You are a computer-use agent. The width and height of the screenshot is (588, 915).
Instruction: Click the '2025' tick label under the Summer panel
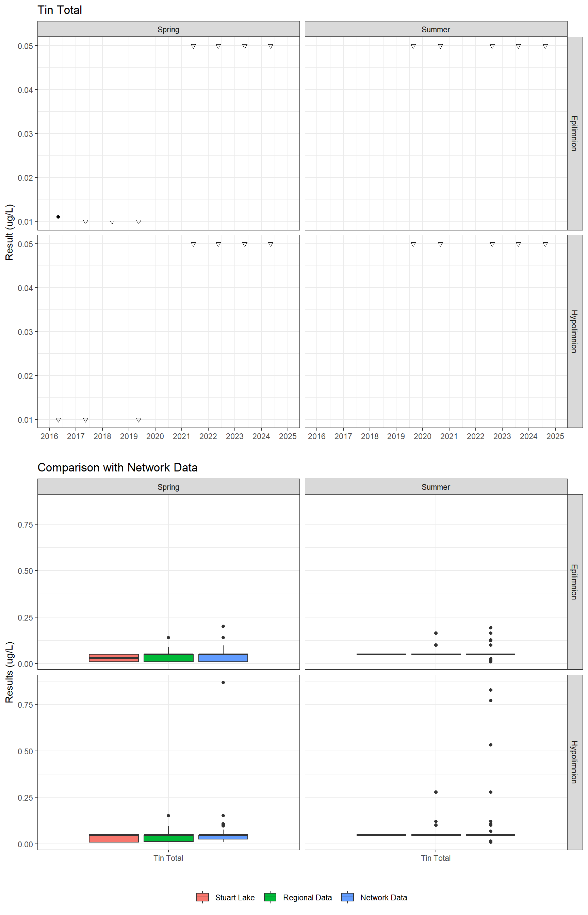(x=555, y=436)
